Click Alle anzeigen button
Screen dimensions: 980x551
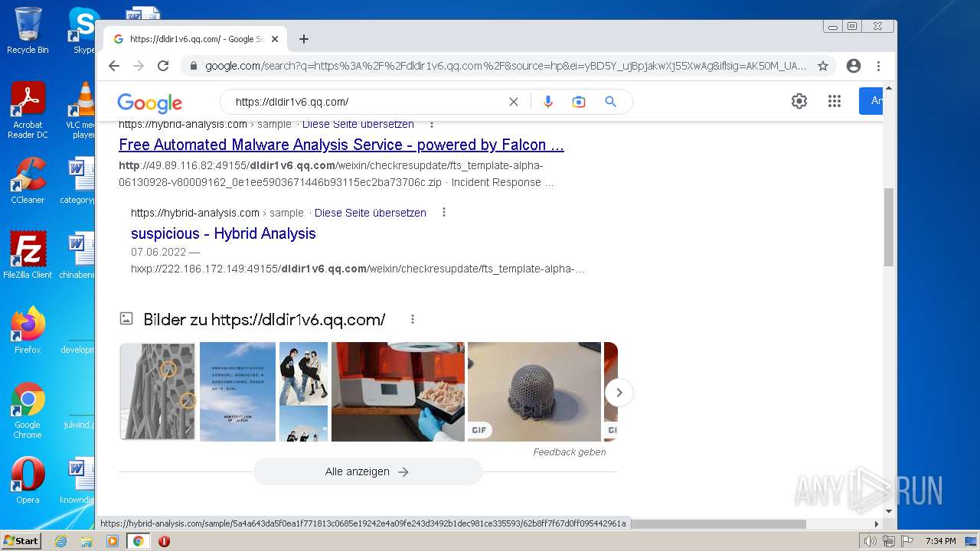click(367, 471)
